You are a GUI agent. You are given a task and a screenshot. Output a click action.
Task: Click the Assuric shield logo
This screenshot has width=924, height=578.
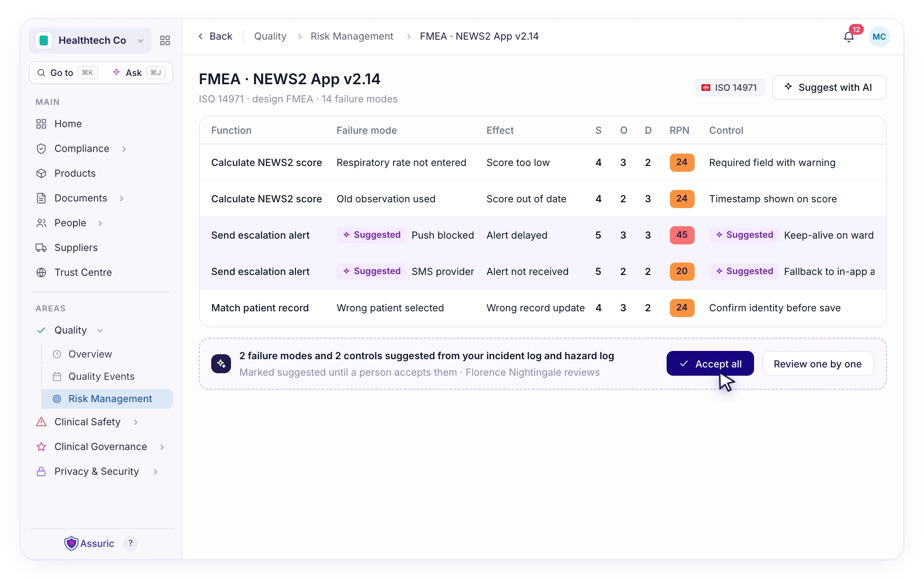coord(71,543)
